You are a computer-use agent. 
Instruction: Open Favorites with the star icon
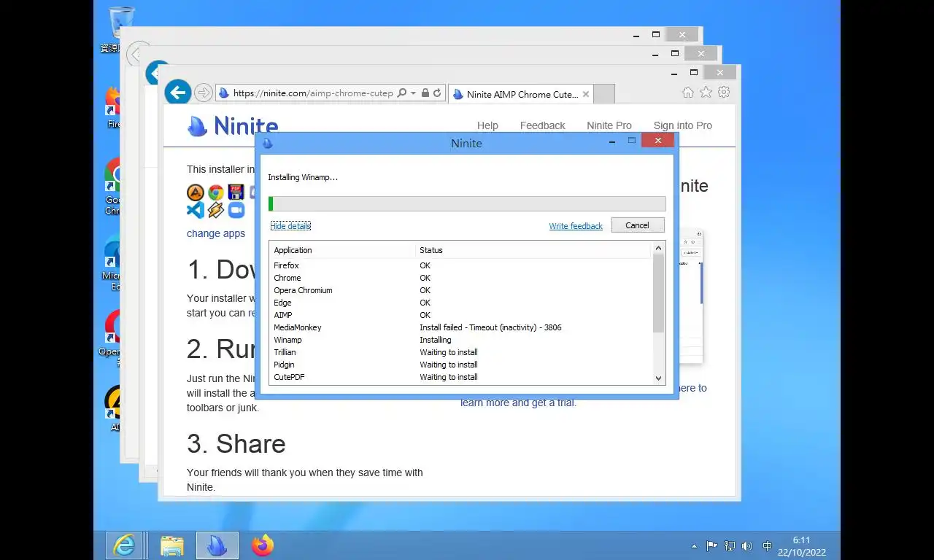click(x=706, y=93)
